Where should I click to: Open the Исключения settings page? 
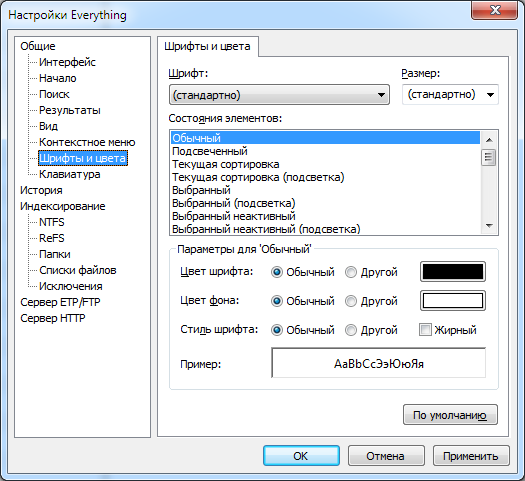[x=71, y=287]
